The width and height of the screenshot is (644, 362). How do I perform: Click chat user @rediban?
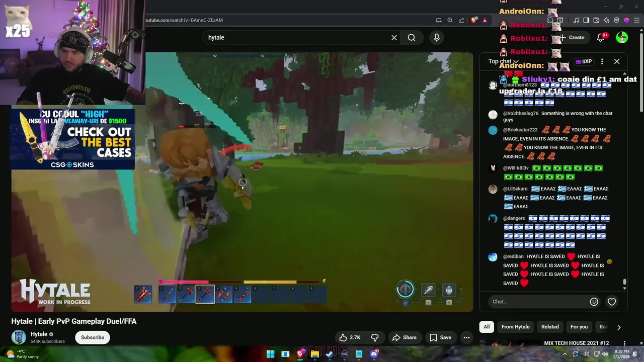513,256
